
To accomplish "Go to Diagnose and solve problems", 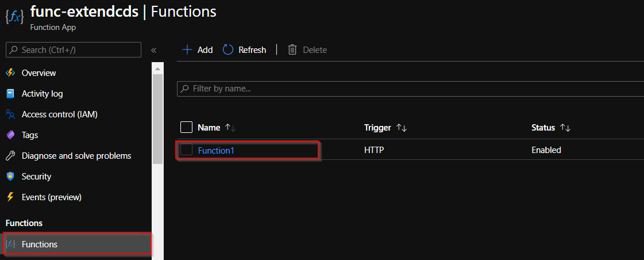I will (x=76, y=156).
